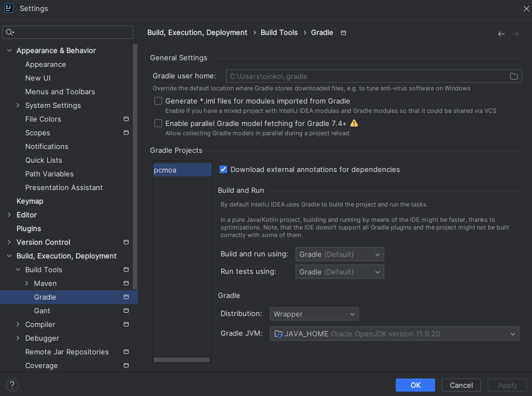
Task: Enable generating *.iml files for Gradle modules
Action: (x=158, y=101)
